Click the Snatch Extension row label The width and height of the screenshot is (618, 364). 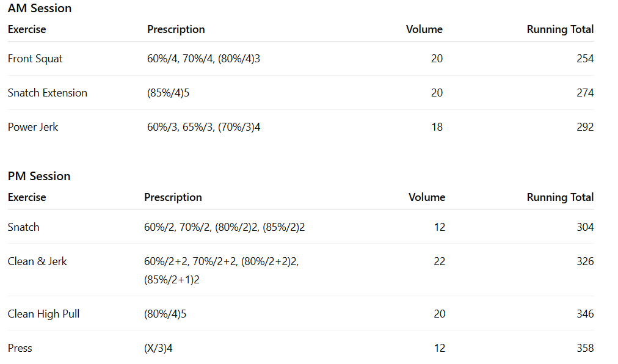pyautogui.click(x=48, y=93)
